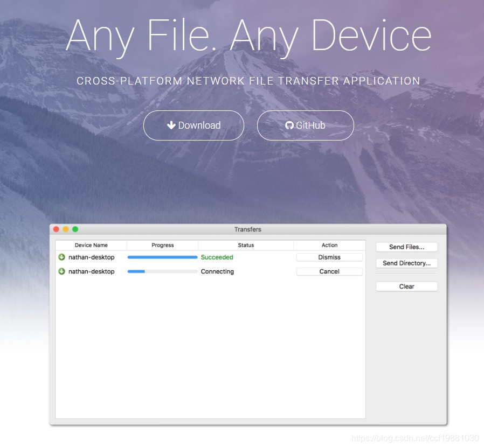
Task: Select the green Succeeded status text
Action: coord(217,257)
